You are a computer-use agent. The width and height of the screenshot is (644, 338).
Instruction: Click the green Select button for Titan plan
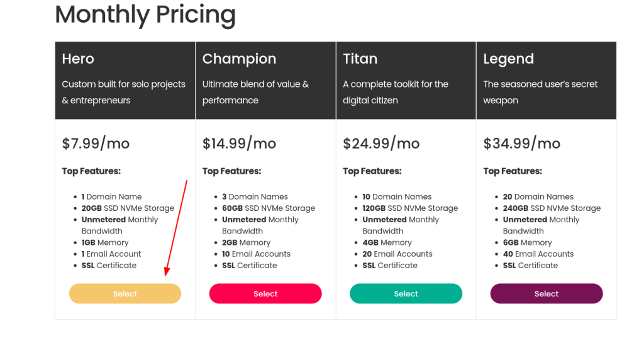point(406,293)
